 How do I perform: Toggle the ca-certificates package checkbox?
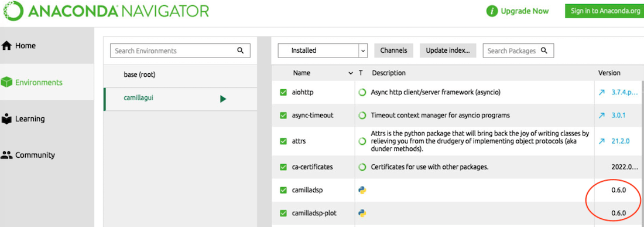point(283,167)
